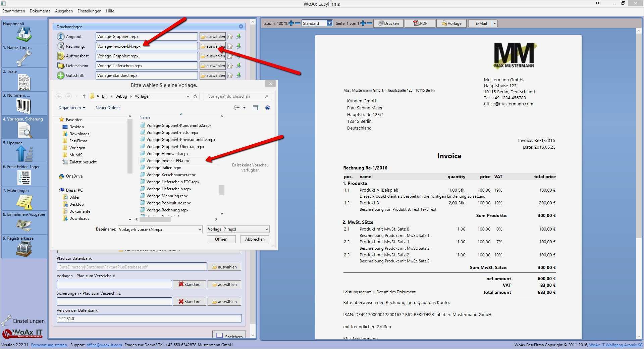Click the green download icon in Angebot row
644x349 pixels.
pos(238,37)
